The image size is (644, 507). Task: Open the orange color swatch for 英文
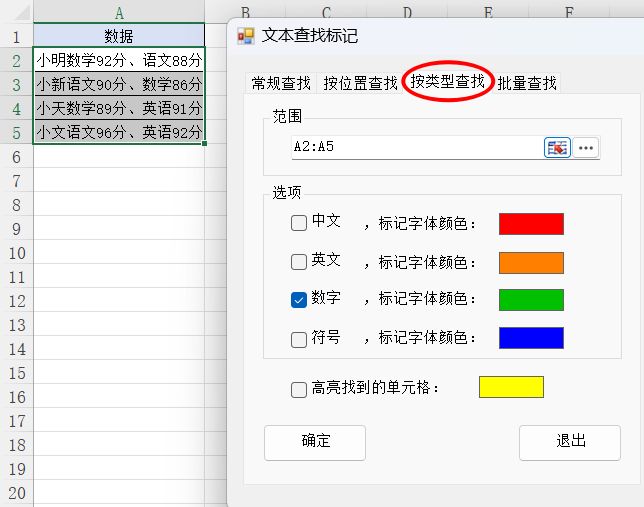coord(531,262)
